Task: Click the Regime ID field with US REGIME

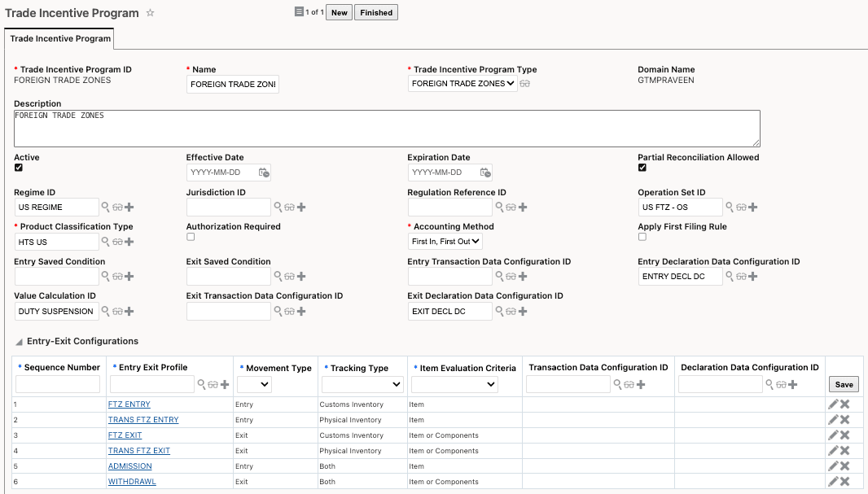Action: 56,207
